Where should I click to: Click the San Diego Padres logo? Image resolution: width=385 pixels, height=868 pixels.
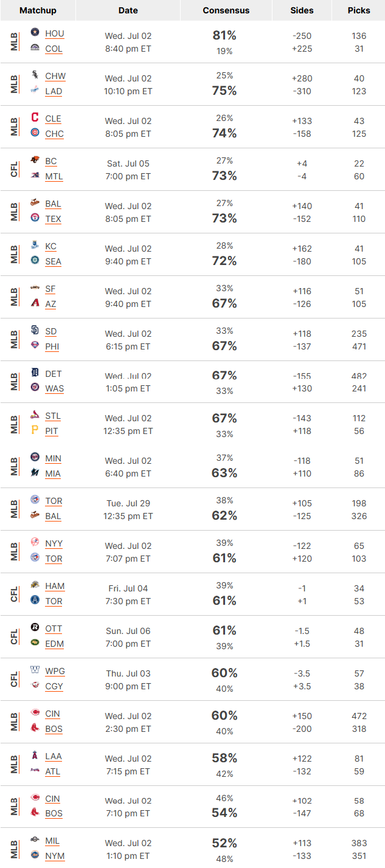tap(35, 331)
